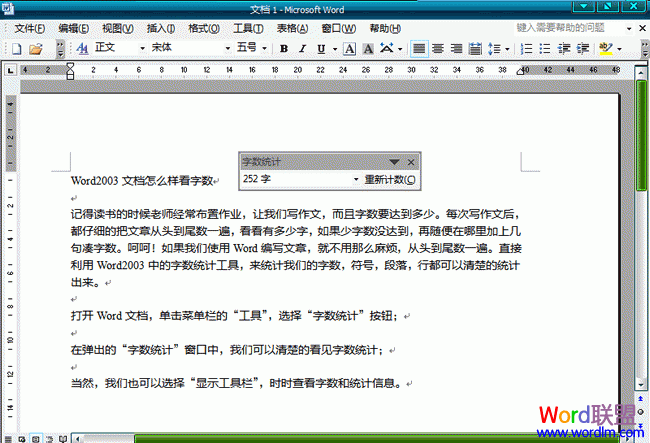Click the character shading icon
Image resolution: width=650 pixels, height=443 pixels.
368,48
